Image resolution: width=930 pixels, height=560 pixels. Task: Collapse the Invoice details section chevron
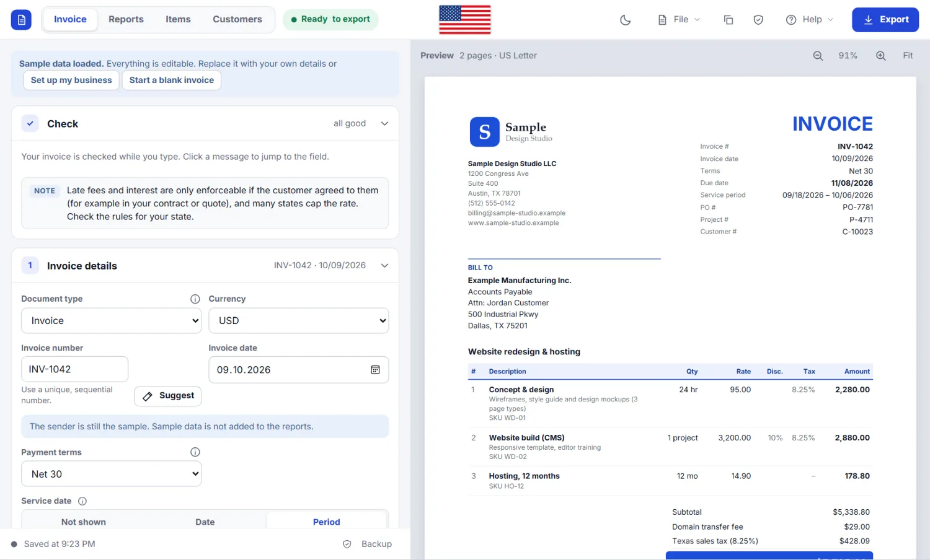click(x=384, y=266)
